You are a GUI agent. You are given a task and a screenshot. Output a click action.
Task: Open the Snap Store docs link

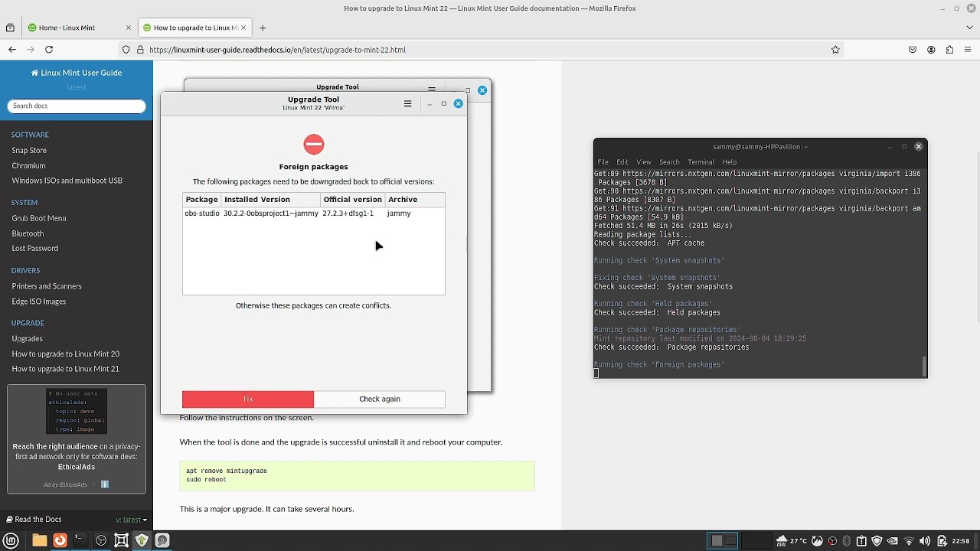tap(29, 151)
